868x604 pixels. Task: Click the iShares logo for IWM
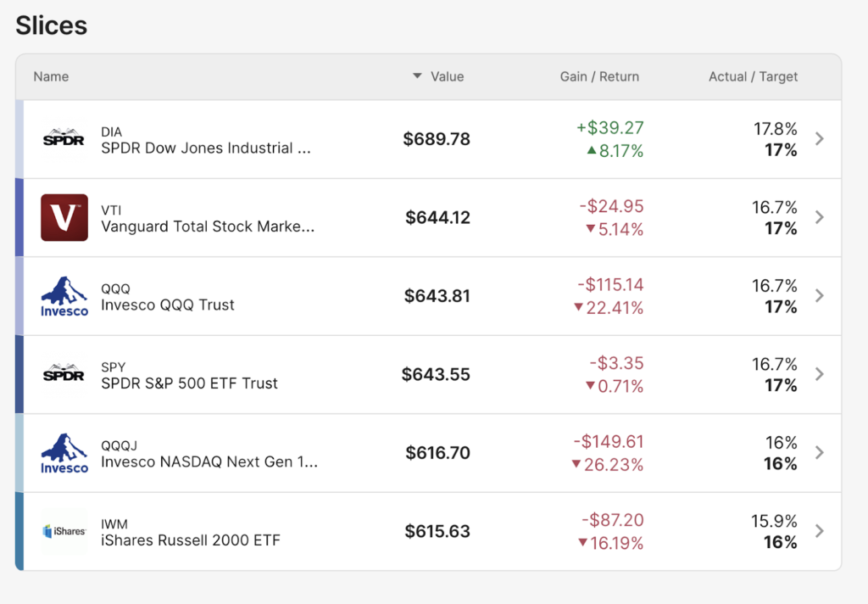(x=64, y=531)
